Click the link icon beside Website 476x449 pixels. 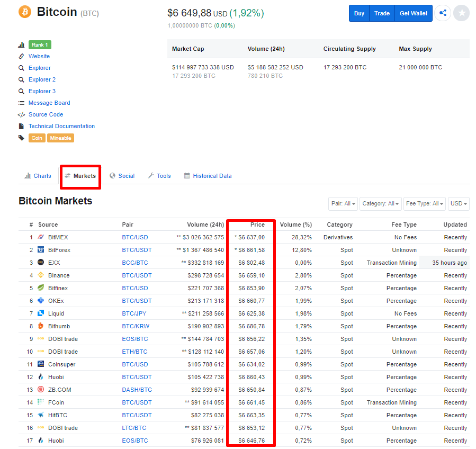21,56
